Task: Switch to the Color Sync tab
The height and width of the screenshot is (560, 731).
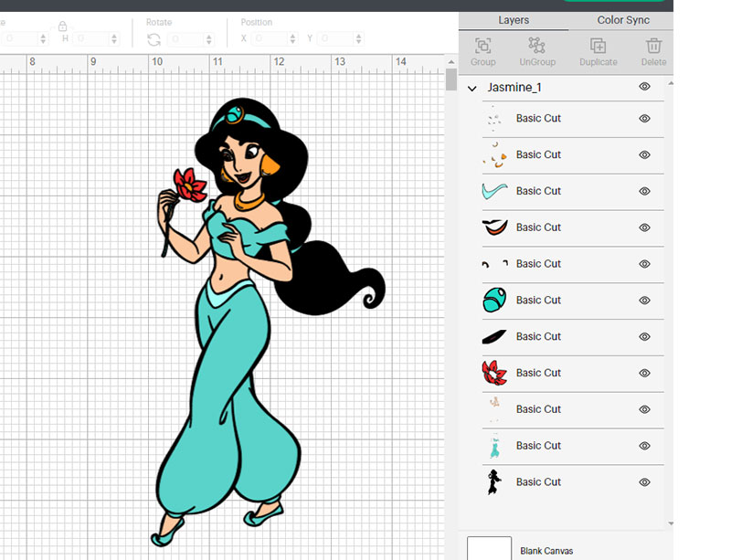Action: click(623, 20)
